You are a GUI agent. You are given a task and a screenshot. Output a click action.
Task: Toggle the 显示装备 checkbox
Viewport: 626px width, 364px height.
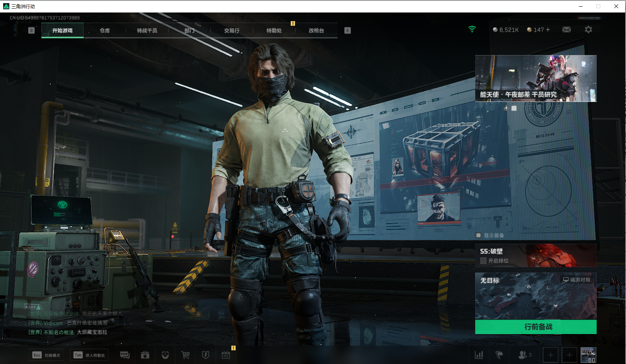pos(479,235)
